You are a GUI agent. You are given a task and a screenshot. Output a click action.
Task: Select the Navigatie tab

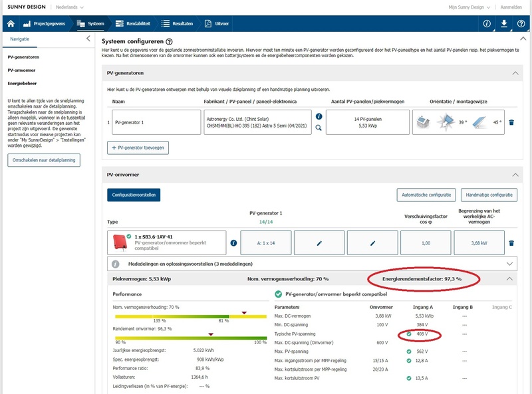point(20,39)
